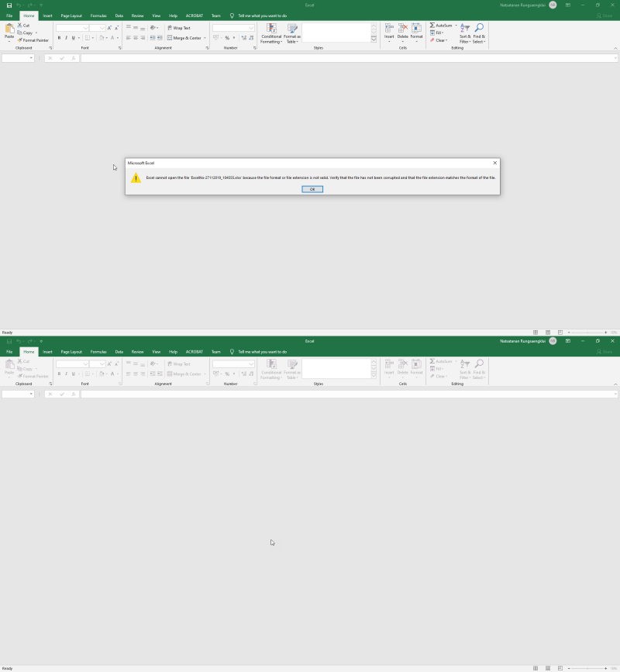This screenshot has height=672, width=620.
Task: Click Copy in upper Excel window
Action: click(25, 33)
